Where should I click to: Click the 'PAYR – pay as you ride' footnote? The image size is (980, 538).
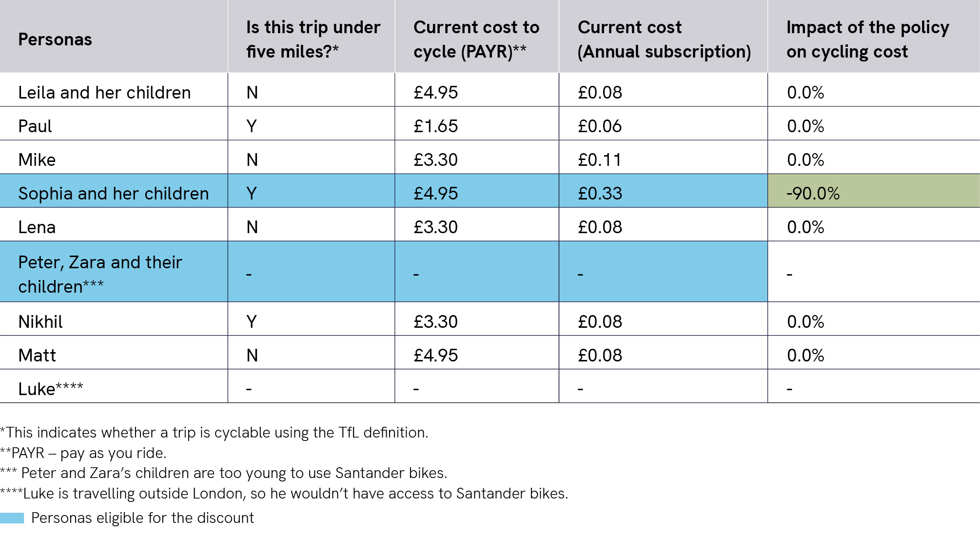(x=83, y=453)
